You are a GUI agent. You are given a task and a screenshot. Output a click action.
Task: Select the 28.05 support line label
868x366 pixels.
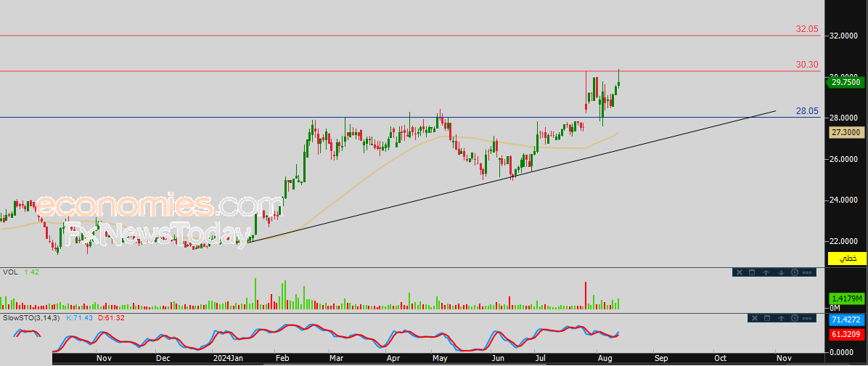pos(806,111)
